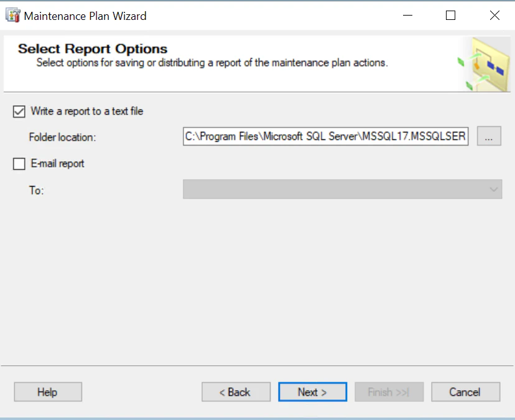The height and width of the screenshot is (420, 515).
Task: Click the Maintenance Plan Wizard title text
Action: [x=85, y=16]
